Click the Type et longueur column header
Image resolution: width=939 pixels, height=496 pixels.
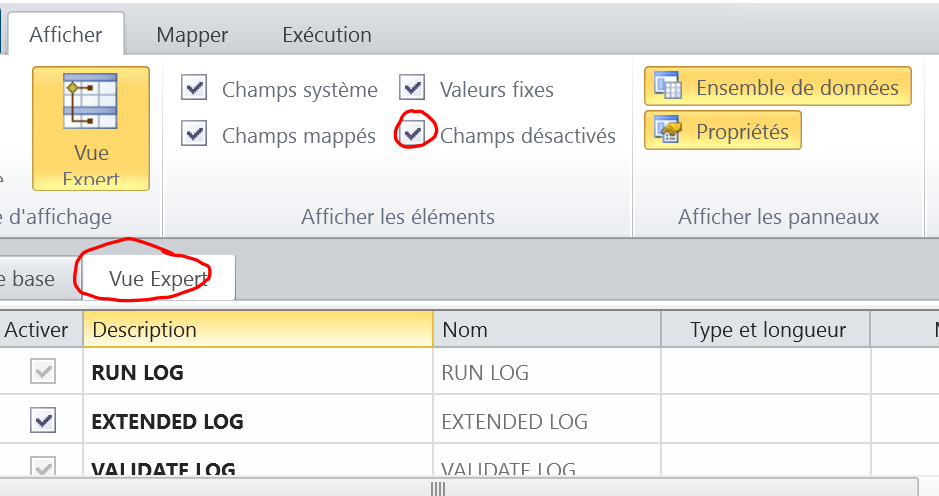[x=765, y=329]
